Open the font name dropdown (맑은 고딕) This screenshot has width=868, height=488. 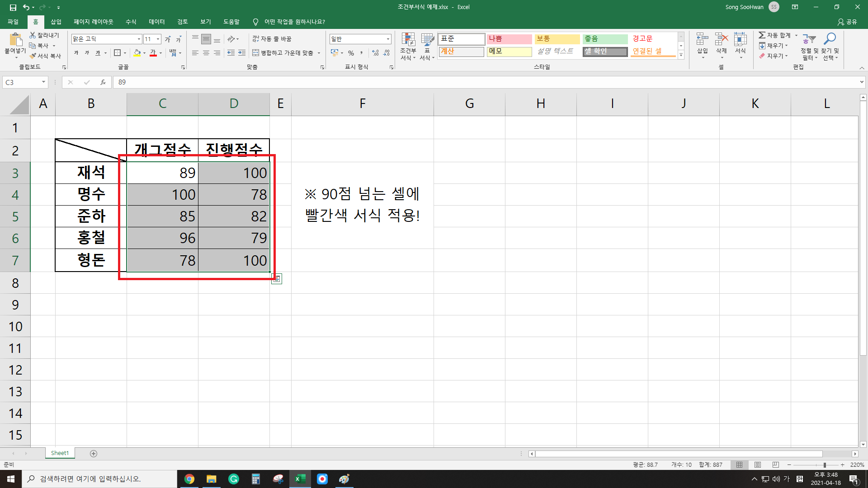pyautogui.click(x=139, y=39)
